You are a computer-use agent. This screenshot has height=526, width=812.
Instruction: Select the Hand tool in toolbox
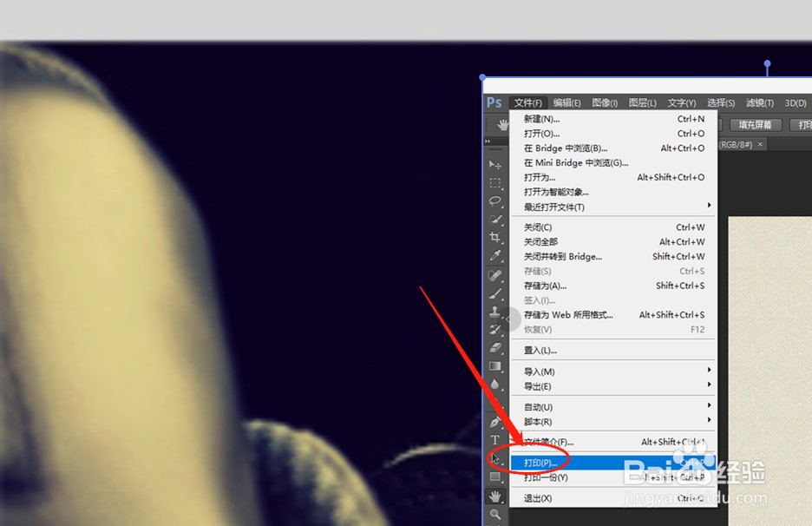(x=495, y=496)
